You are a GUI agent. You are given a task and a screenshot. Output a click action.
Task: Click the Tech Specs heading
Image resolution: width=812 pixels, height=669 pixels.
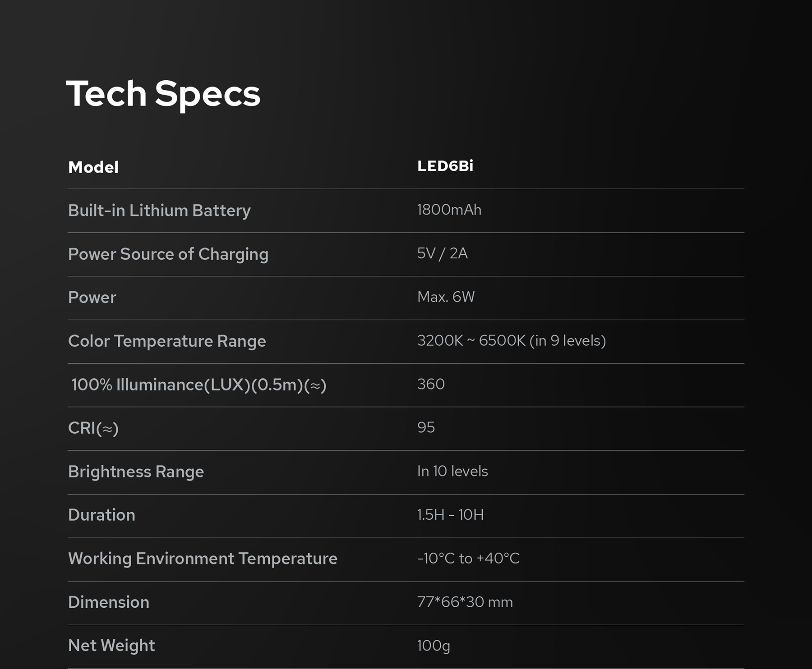163,94
